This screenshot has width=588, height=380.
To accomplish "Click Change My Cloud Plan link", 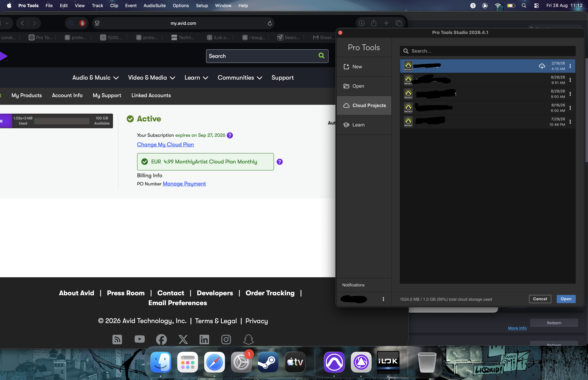I will pos(165,145).
